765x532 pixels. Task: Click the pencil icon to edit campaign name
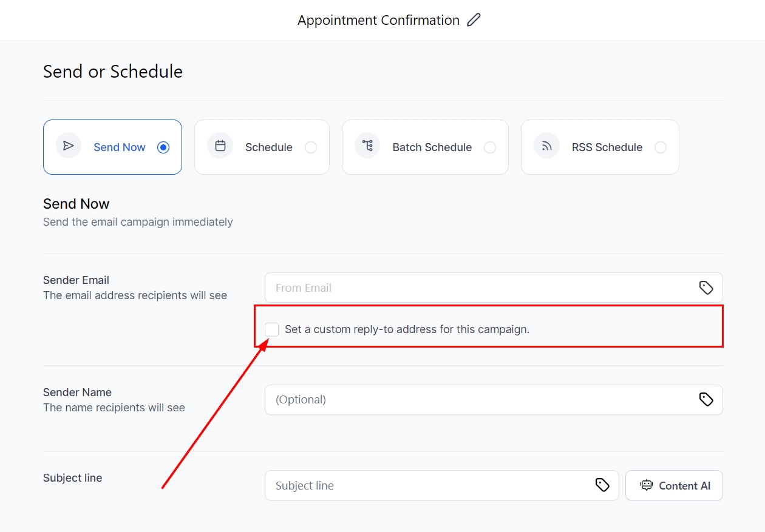(474, 20)
